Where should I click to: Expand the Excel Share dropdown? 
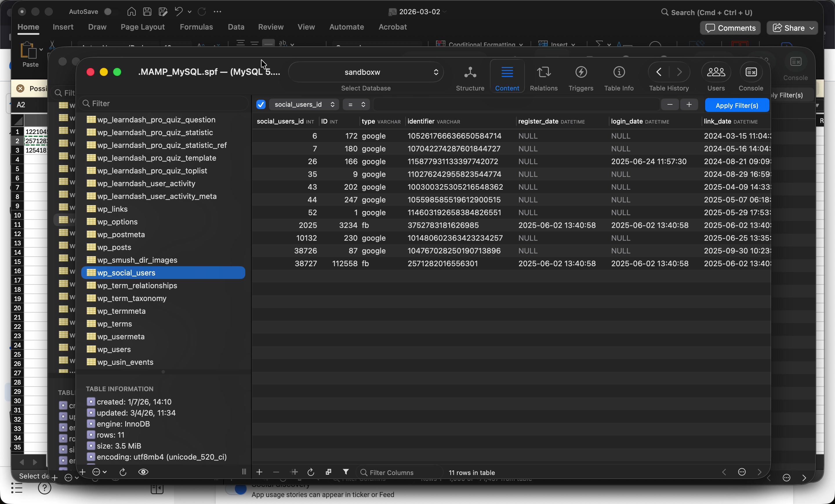[x=812, y=28]
